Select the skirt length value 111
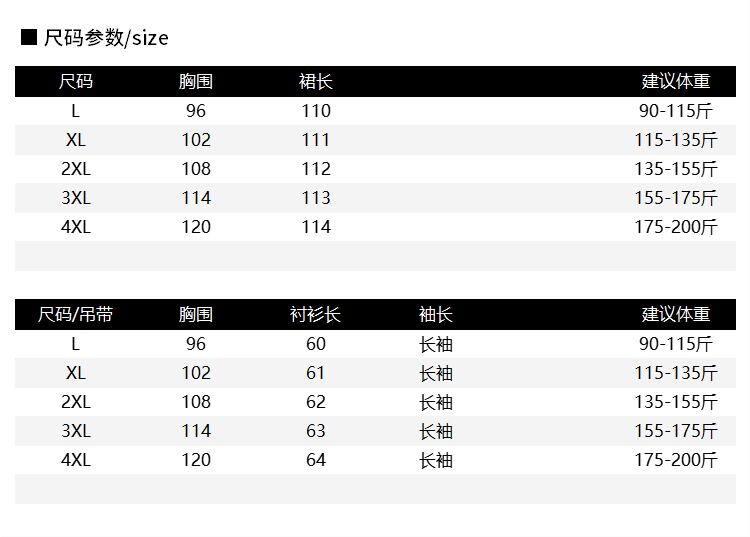 point(315,140)
